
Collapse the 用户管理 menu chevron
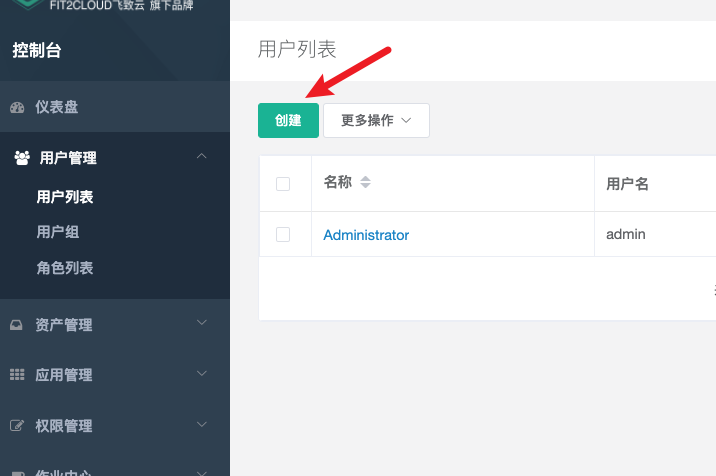coord(201,156)
